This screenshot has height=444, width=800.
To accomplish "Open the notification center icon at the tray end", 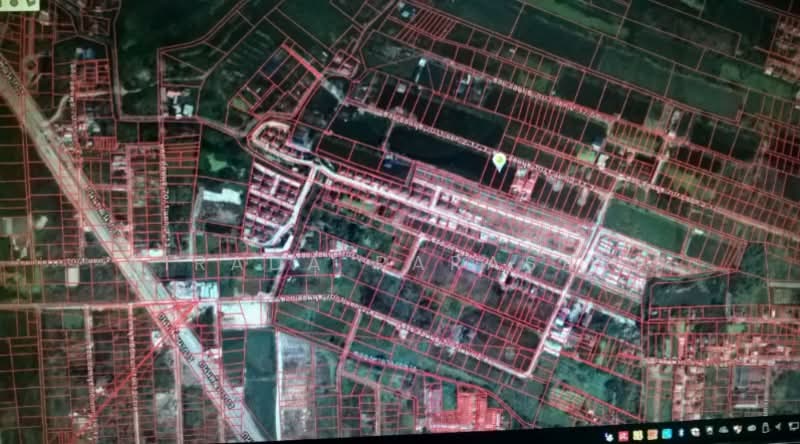I will tap(794, 426).
